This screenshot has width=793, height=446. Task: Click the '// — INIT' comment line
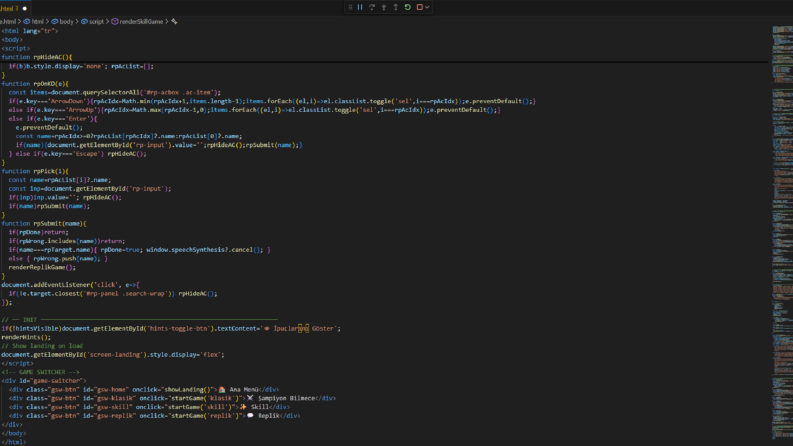[139, 320]
